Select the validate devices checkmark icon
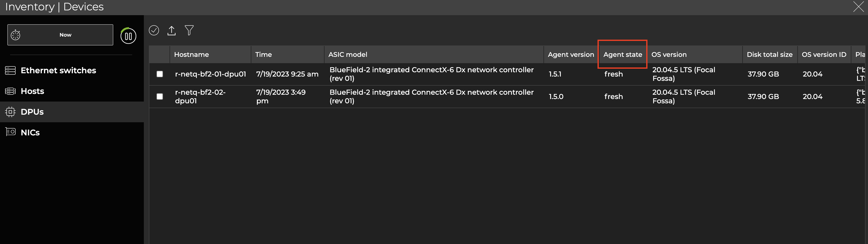This screenshot has width=868, height=244. 154,30
